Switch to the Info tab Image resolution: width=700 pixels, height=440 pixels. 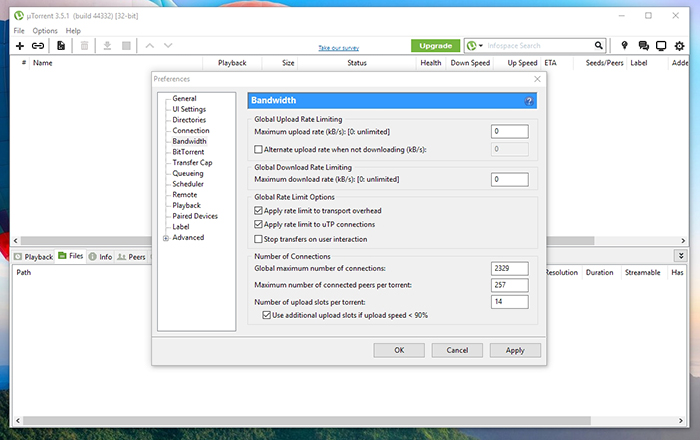point(100,257)
